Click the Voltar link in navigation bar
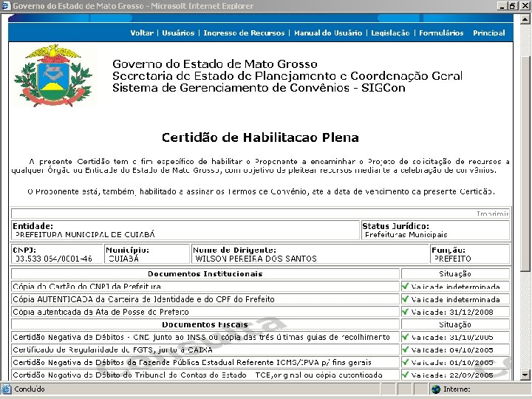 [x=142, y=33]
